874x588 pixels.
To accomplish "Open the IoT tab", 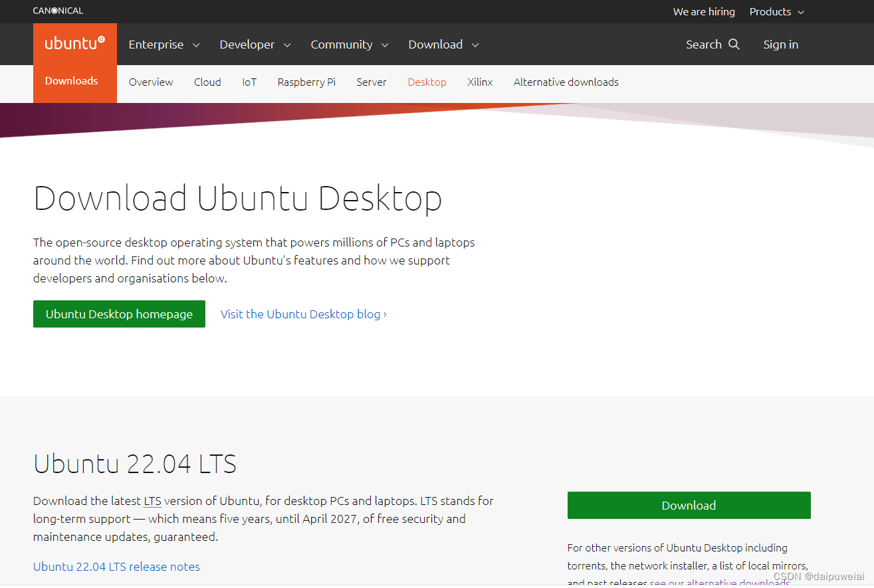I will [x=249, y=82].
